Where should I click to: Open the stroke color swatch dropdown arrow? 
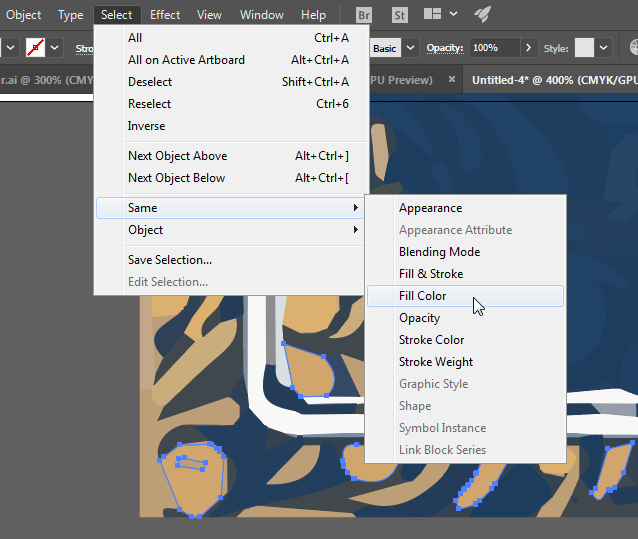pyautogui.click(x=54, y=48)
